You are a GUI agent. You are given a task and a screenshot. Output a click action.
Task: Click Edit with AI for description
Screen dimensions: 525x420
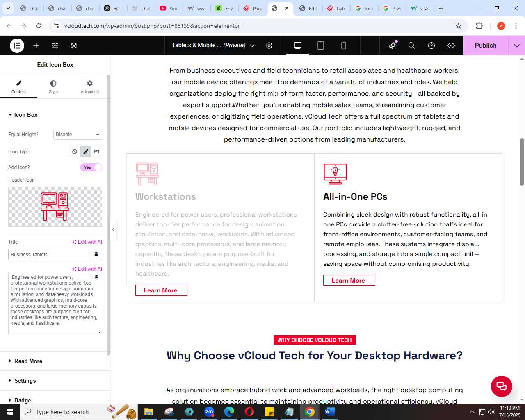click(87, 269)
